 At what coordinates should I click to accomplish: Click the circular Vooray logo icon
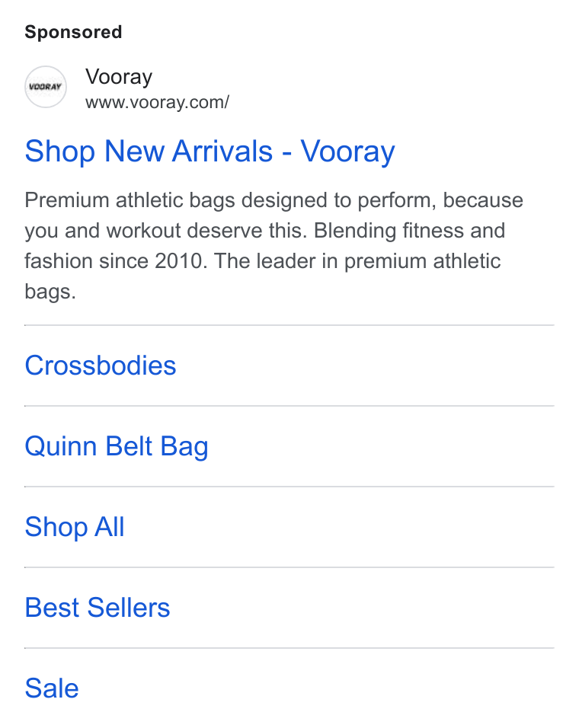tap(46, 87)
